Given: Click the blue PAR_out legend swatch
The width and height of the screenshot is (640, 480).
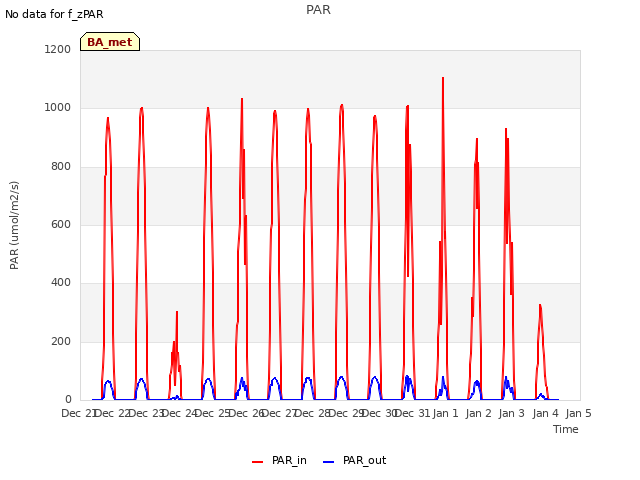Looking at the screenshot, I should click(328, 462).
